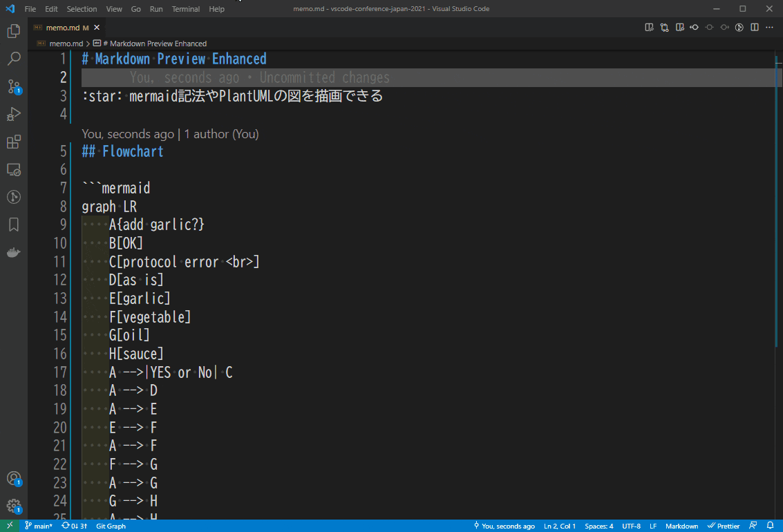
Task: Click the 'G --> H' code line
Action: 133,500
